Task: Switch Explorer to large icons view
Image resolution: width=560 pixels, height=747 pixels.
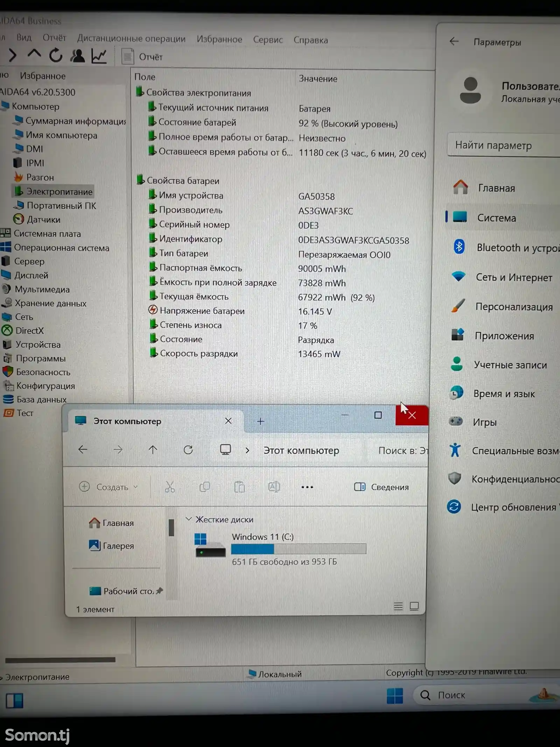Action: (414, 606)
